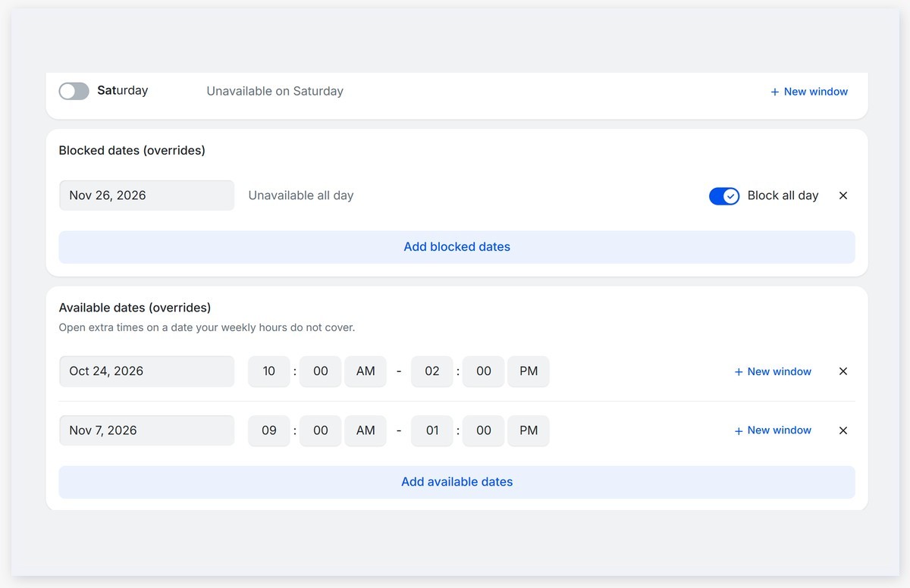Delete the Nov 7, 2026 available date
Viewport: 910px width, 588px height.
point(843,430)
